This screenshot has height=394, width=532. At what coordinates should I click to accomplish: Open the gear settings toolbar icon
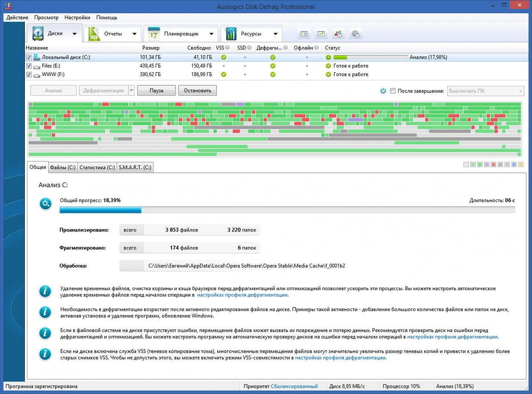(356, 34)
